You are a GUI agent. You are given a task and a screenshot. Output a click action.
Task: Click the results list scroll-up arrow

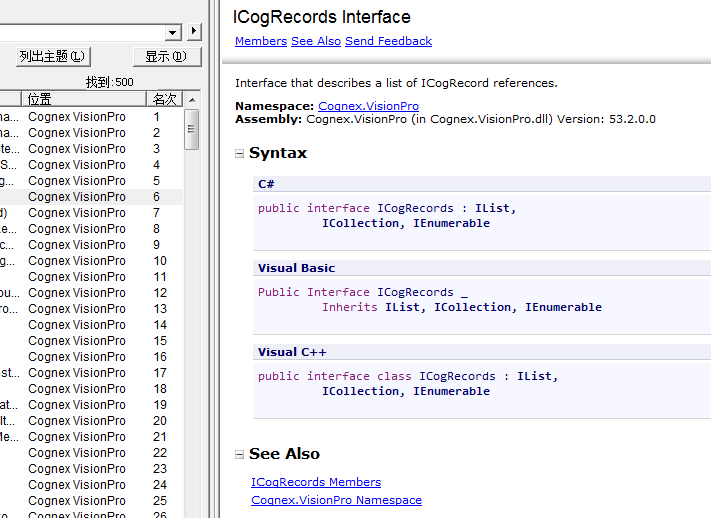click(192, 99)
